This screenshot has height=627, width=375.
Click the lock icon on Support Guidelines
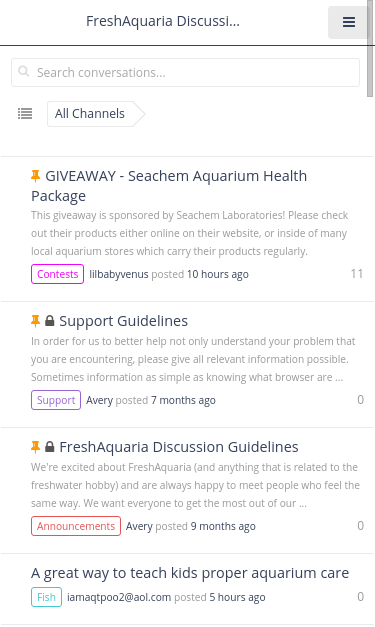tap(50, 321)
